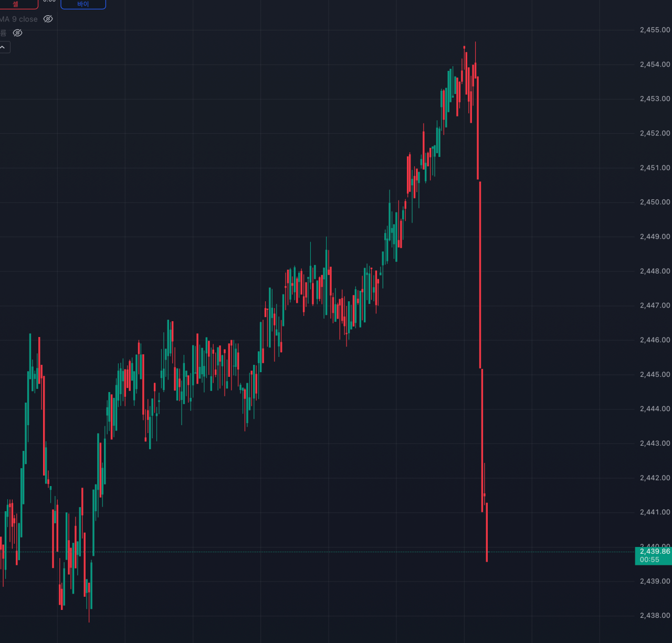This screenshot has height=643, width=672.
Task: Click the 2,455.00 price axis label
Action: (655, 30)
